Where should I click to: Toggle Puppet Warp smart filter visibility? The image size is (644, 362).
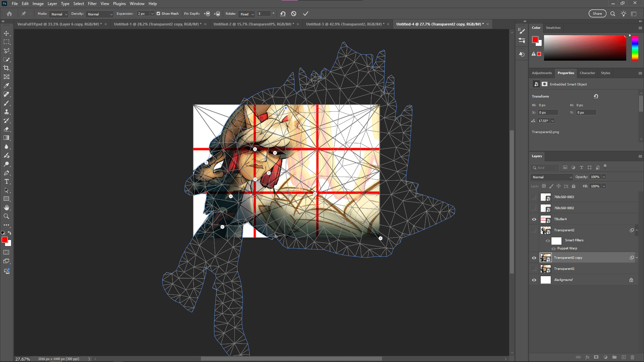tap(554, 248)
